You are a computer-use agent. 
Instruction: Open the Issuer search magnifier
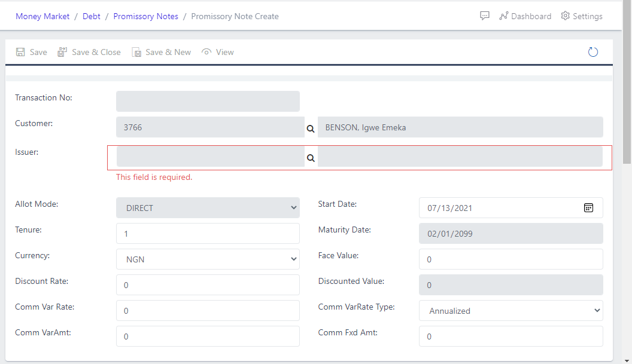(x=311, y=157)
